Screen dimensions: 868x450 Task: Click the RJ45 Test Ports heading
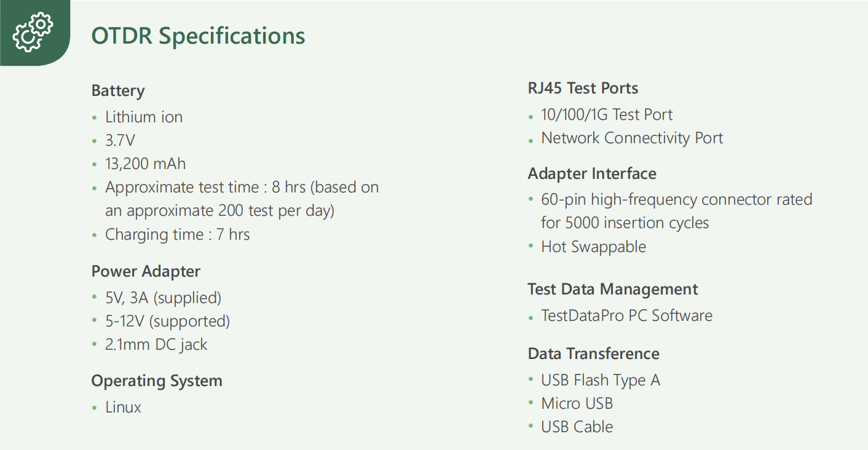[583, 88]
